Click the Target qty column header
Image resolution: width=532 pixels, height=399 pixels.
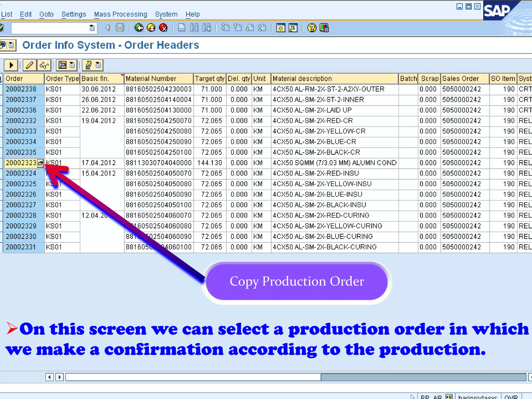pos(210,79)
